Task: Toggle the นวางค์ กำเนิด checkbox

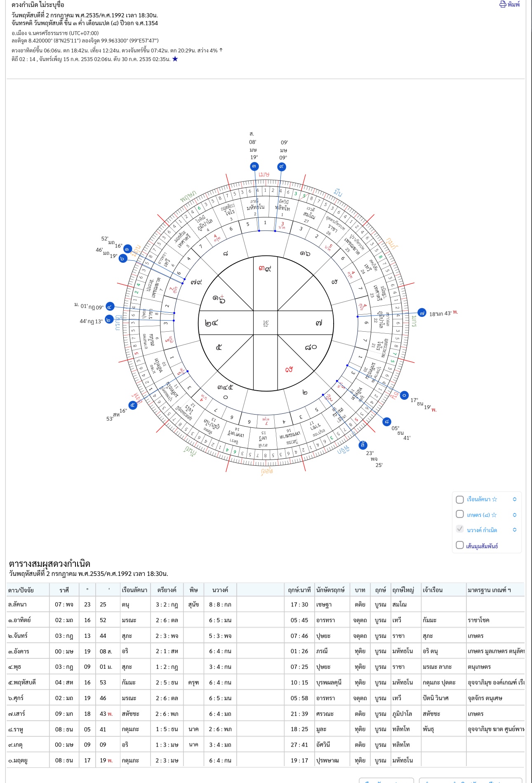Action: [460, 529]
